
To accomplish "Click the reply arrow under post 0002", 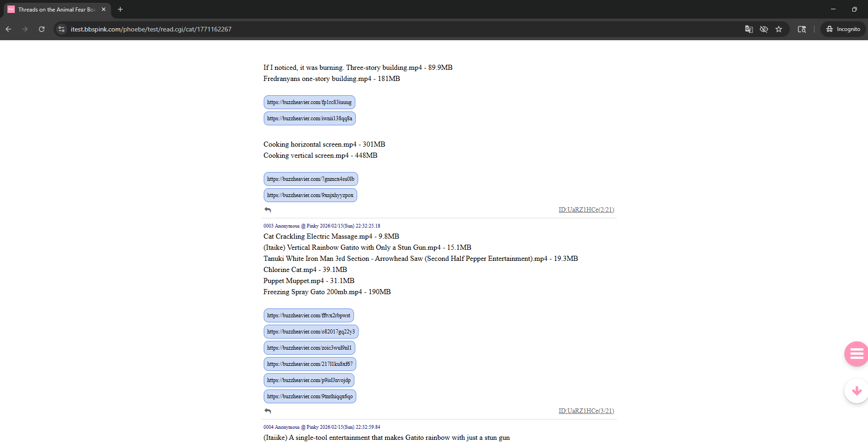I will click(267, 210).
